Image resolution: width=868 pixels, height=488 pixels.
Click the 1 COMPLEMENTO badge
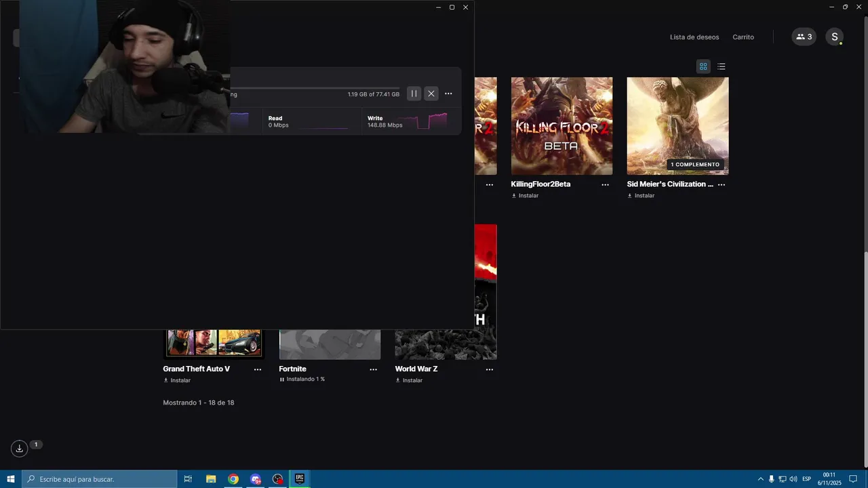tap(695, 165)
